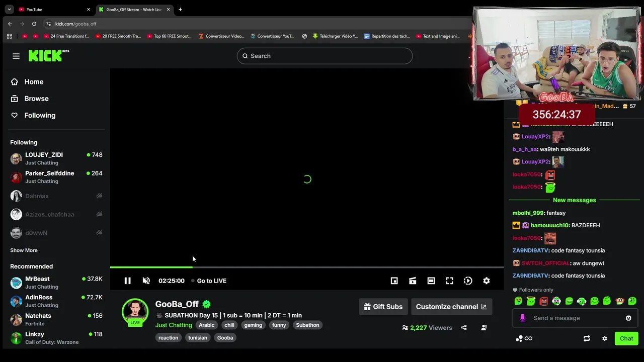Open Chrome tab search dropdown
This screenshot has width=644, height=362.
point(9,10)
